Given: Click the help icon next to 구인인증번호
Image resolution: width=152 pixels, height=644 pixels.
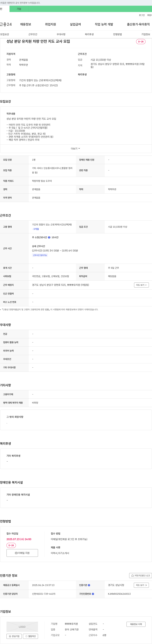Looking at the screenshot, I should pyautogui.click(x=93, y=594).
